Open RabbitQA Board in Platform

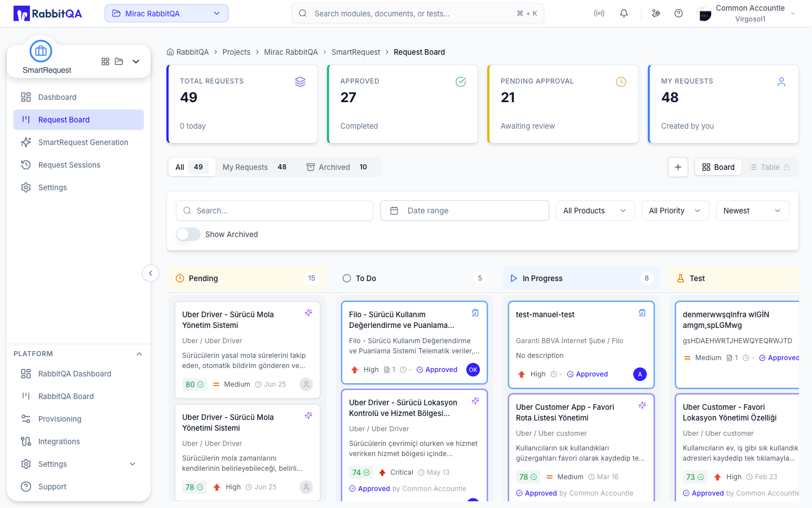78,396
